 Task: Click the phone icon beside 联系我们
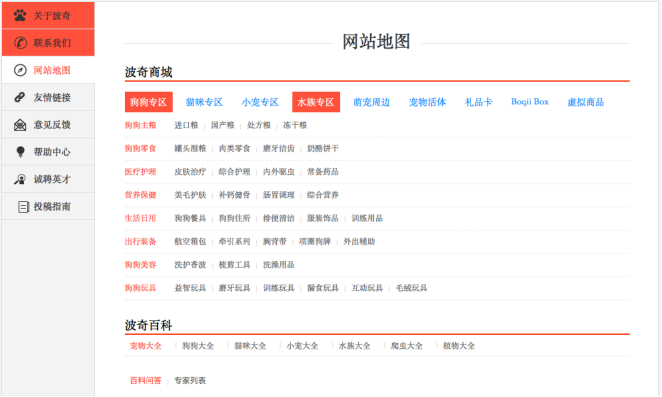20,43
